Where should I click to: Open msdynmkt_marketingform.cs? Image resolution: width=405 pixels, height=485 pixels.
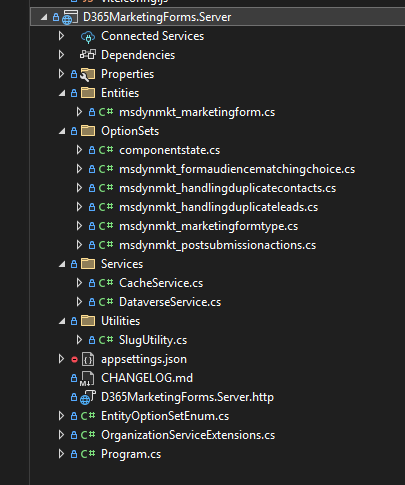[x=197, y=112]
